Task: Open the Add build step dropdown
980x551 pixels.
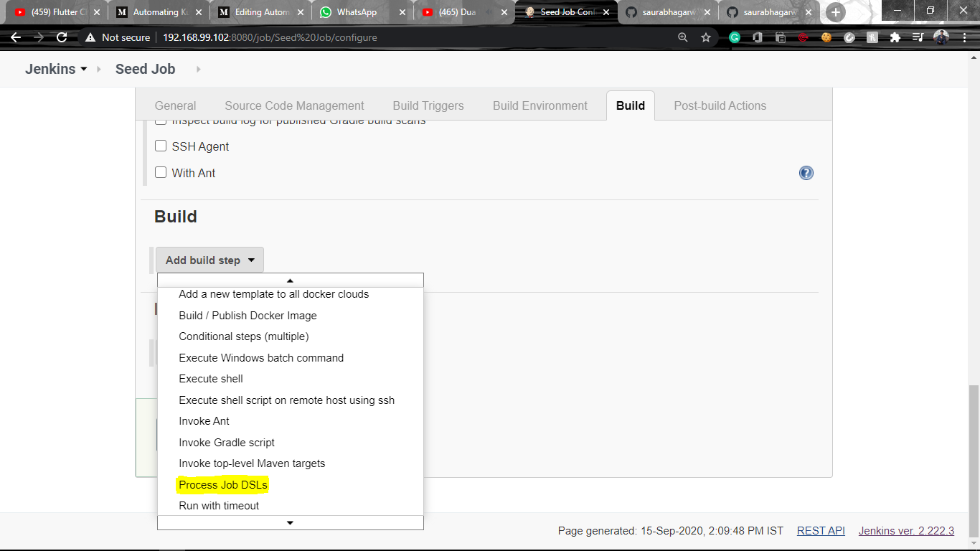Action: (x=209, y=260)
